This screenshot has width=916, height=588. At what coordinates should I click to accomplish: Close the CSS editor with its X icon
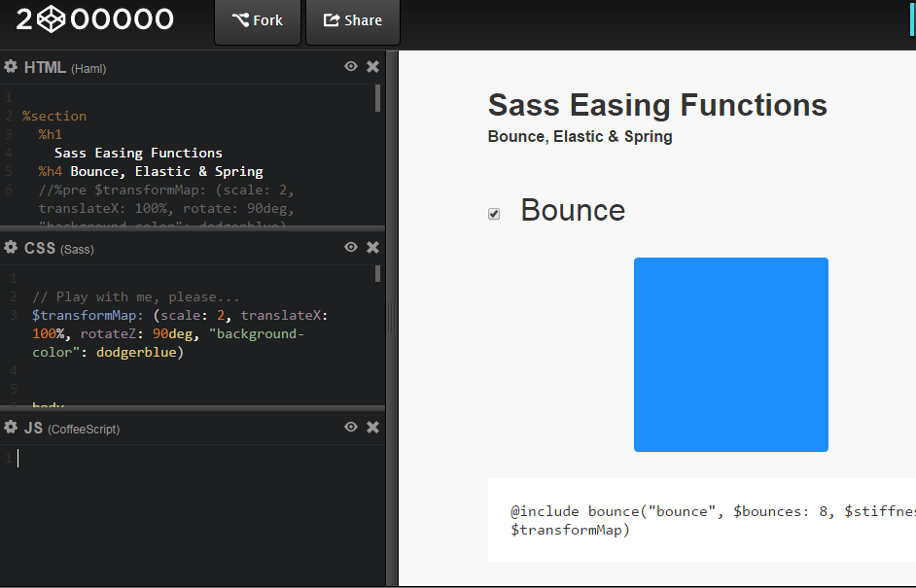pos(372,247)
